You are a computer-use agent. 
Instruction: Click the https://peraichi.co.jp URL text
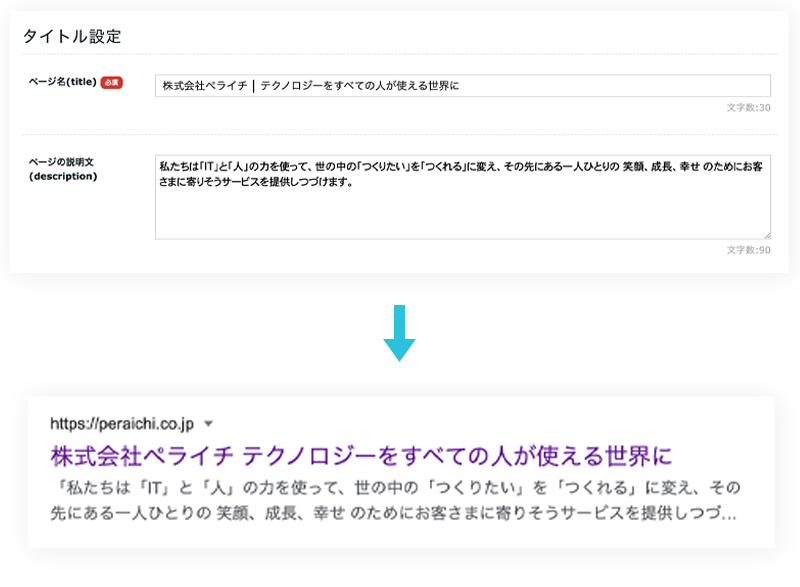click(121, 423)
